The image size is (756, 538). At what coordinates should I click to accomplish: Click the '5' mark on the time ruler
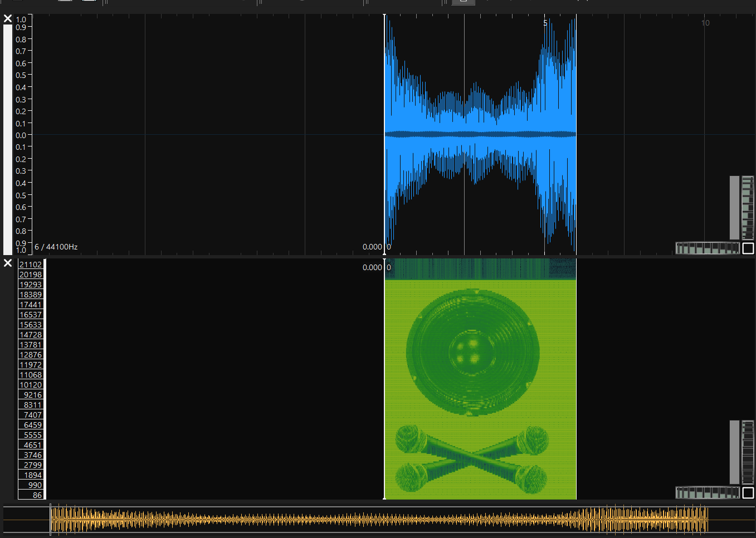[545, 23]
